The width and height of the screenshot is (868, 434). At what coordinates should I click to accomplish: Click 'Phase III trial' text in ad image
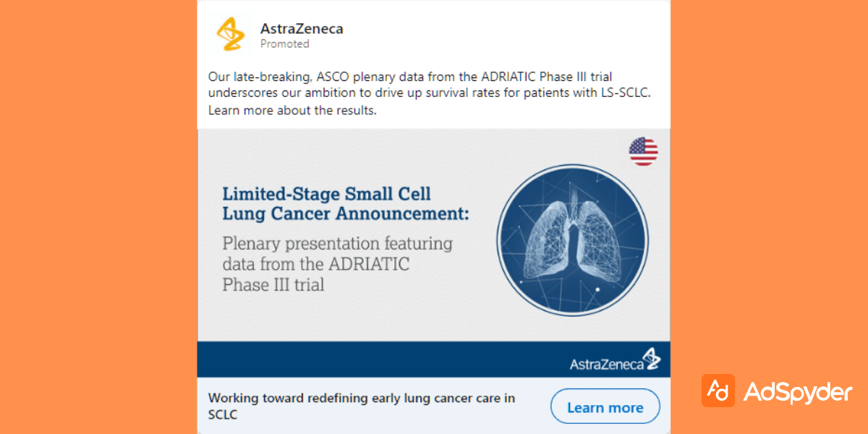(273, 284)
